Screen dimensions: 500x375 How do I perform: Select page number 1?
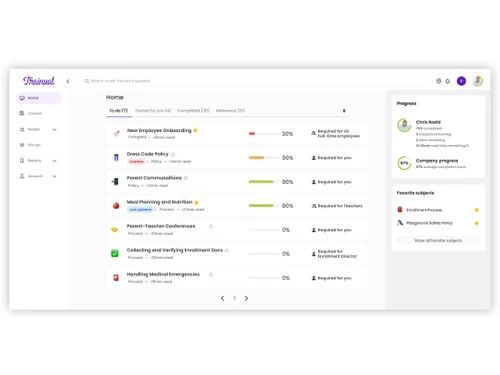pos(234,298)
